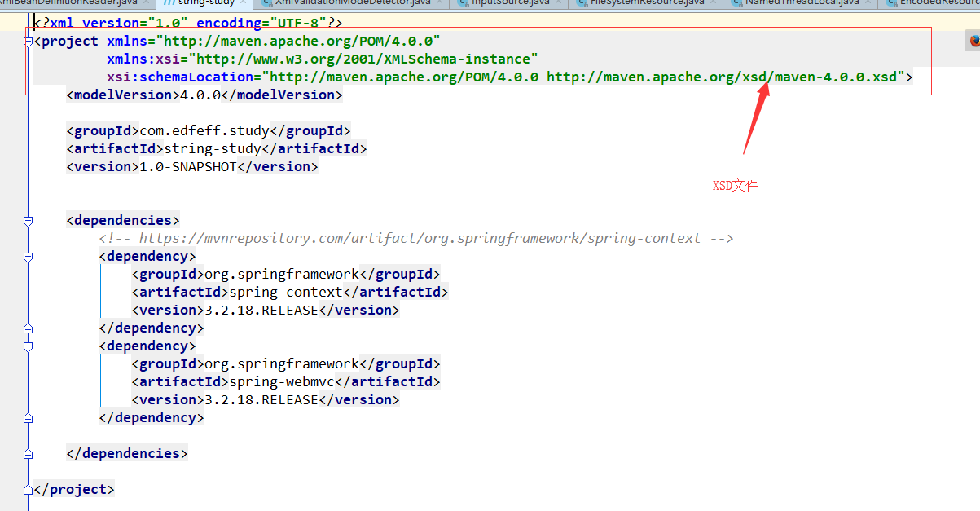Switch to FileSystemResource.java tab

coord(645,2)
